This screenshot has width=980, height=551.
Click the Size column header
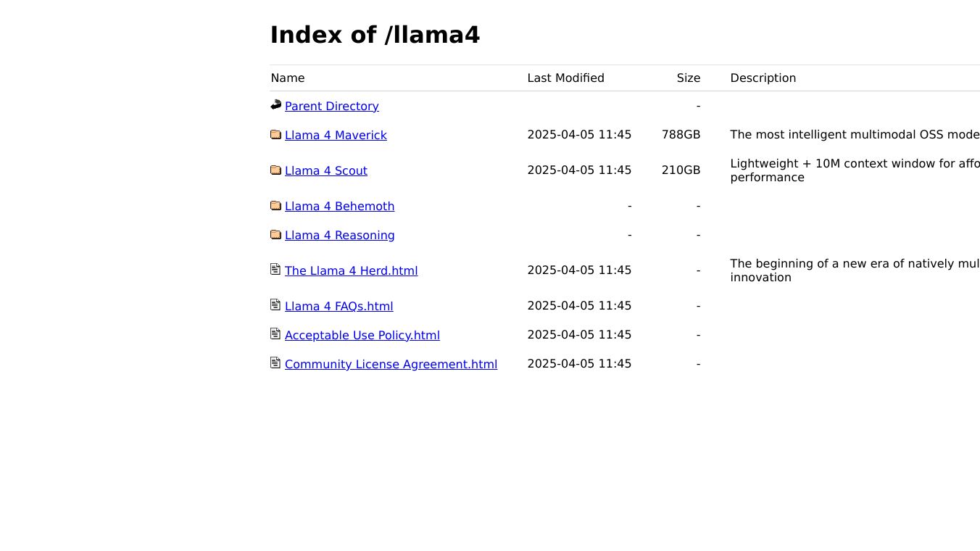click(688, 78)
